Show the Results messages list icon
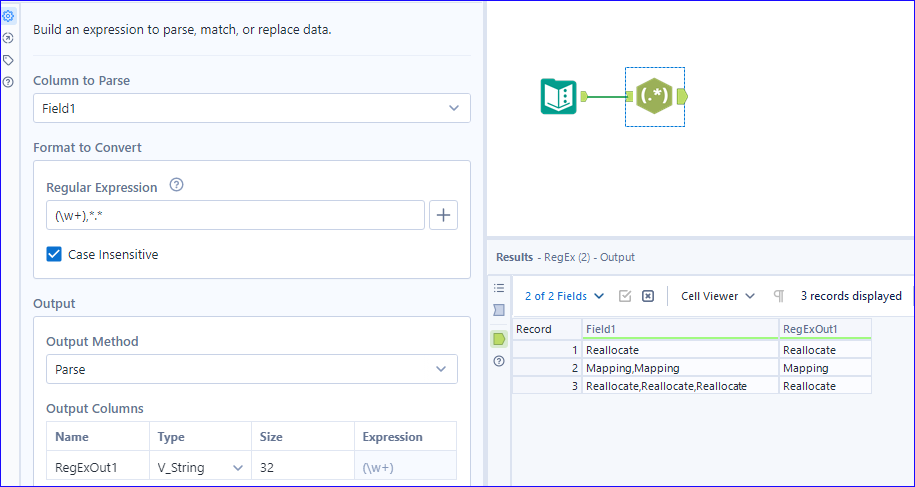The height and width of the screenshot is (487, 915). tap(499, 288)
